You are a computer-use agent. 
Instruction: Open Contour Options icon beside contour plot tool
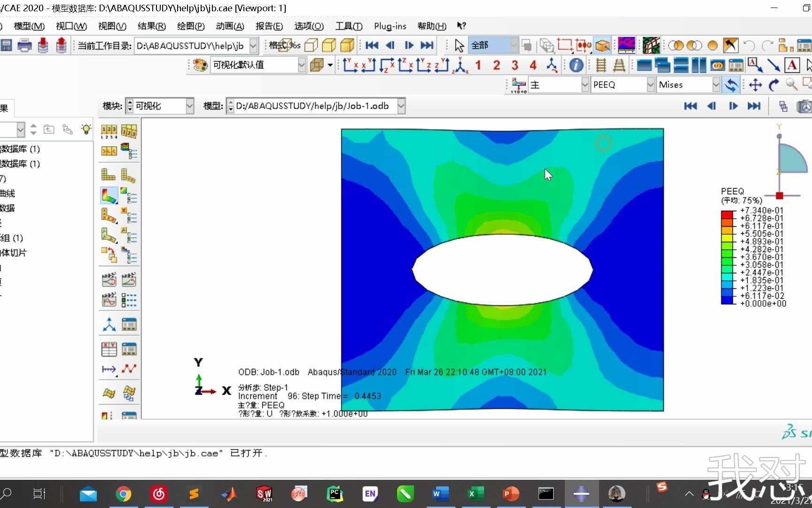pos(129,195)
